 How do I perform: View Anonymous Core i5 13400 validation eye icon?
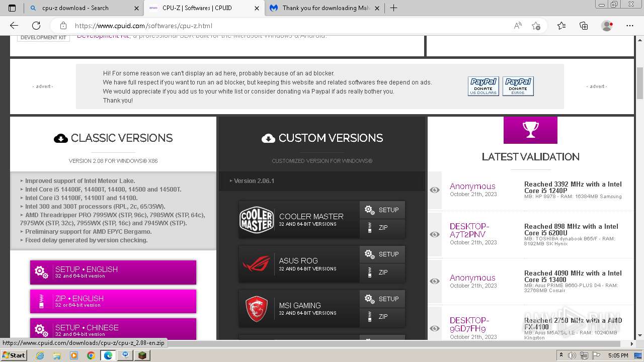435,281
